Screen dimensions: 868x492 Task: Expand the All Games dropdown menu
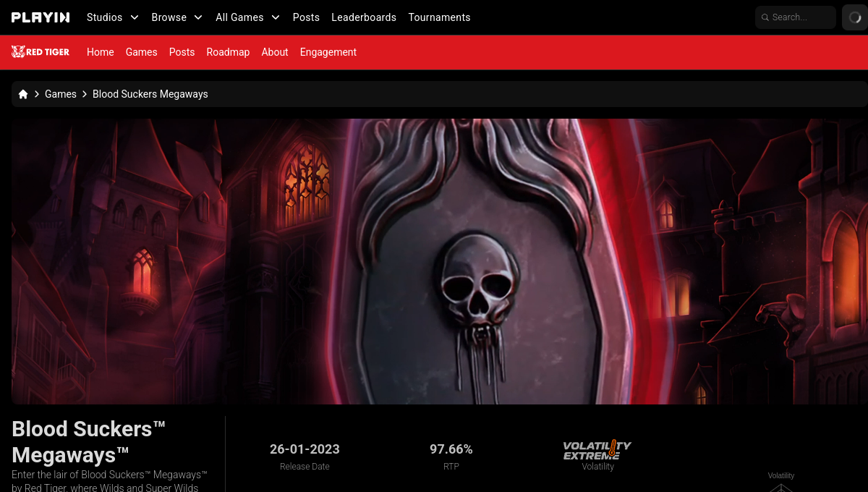[x=248, y=17]
